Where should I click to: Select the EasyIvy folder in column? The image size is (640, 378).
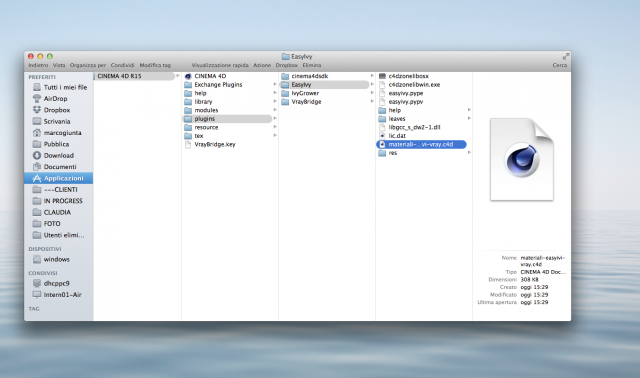[x=324, y=85]
